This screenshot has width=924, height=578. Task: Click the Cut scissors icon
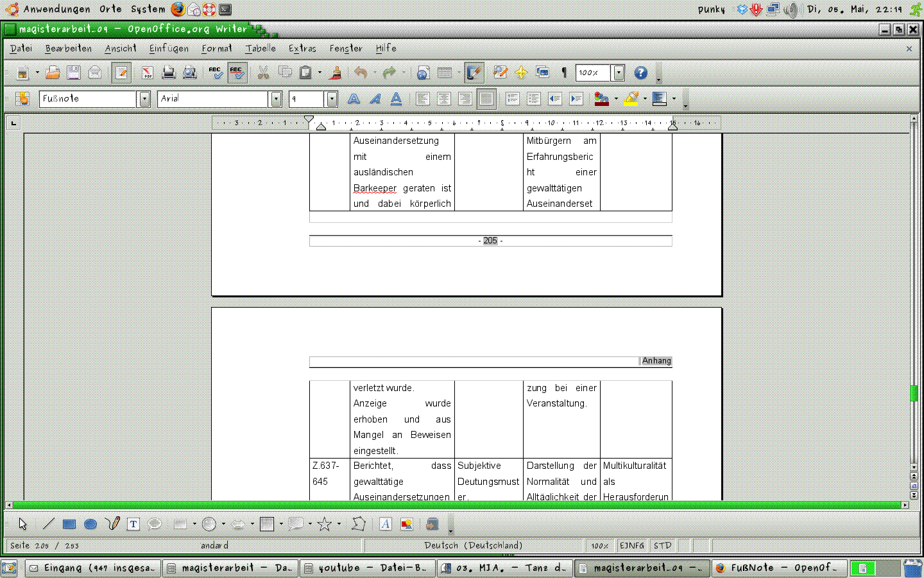point(263,73)
